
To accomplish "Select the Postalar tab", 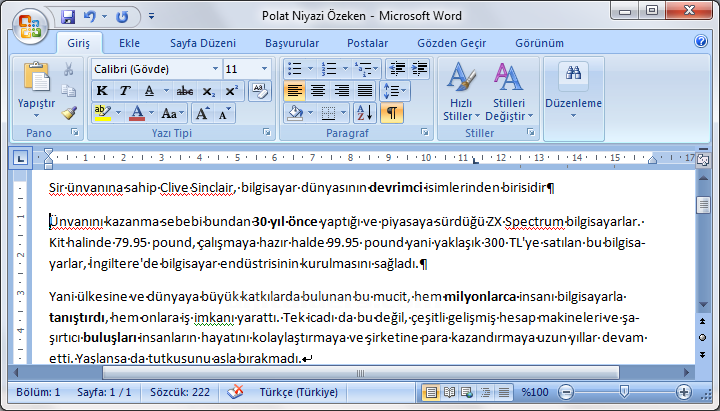I will click(367, 43).
